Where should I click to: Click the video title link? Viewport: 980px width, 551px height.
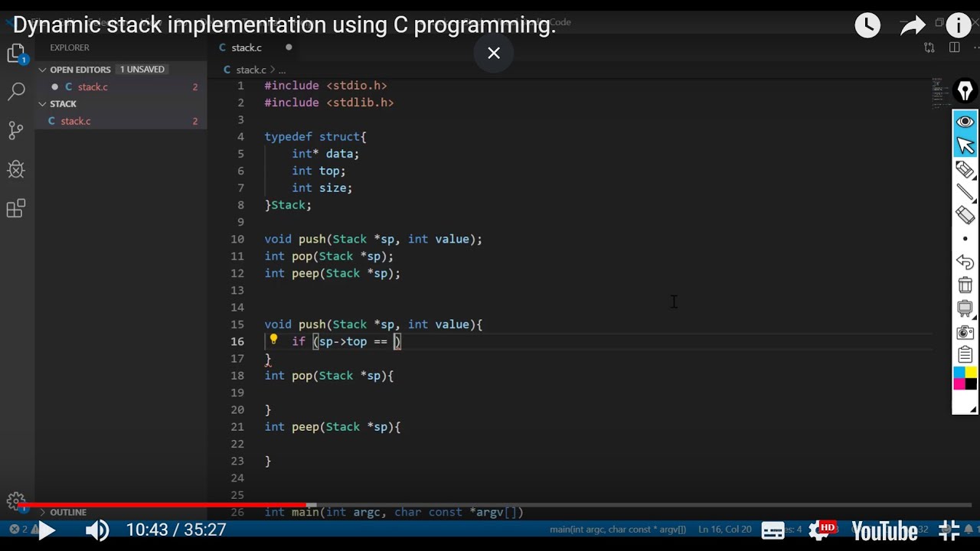coord(284,24)
